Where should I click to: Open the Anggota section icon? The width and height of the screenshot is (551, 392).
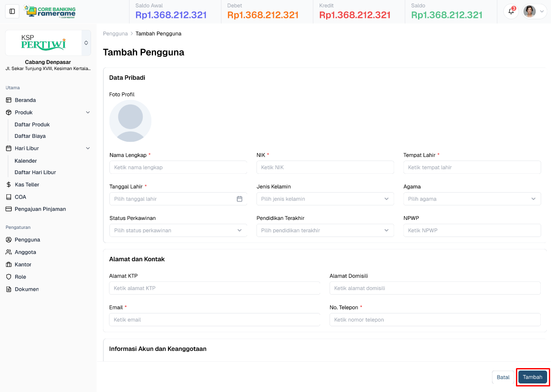tap(9, 252)
